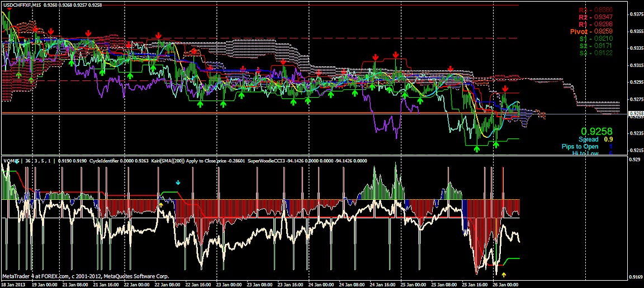The image size is (644, 288).
Task: Click the yellow up arrow near 26 Jan in the indicator window
Action: point(504,275)
